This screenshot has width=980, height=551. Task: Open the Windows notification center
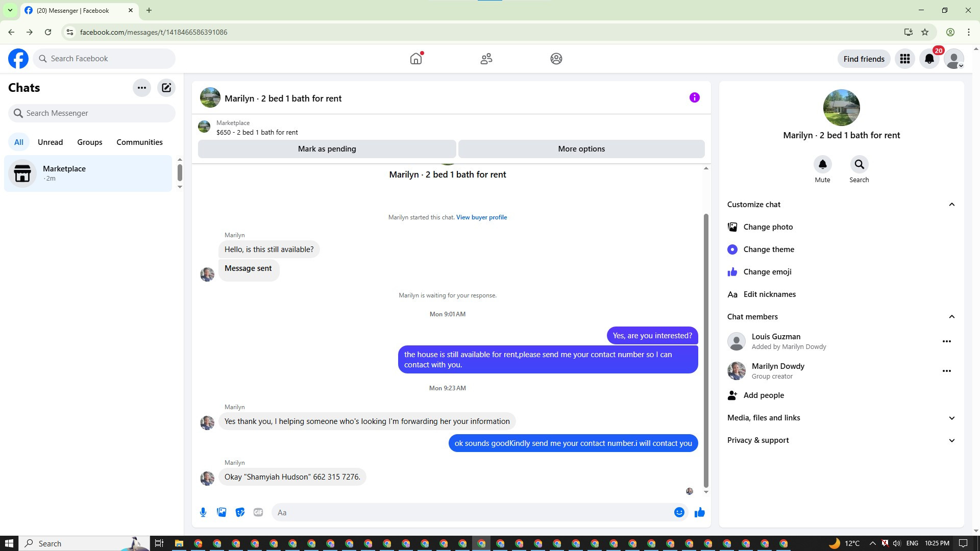[963, 543]
